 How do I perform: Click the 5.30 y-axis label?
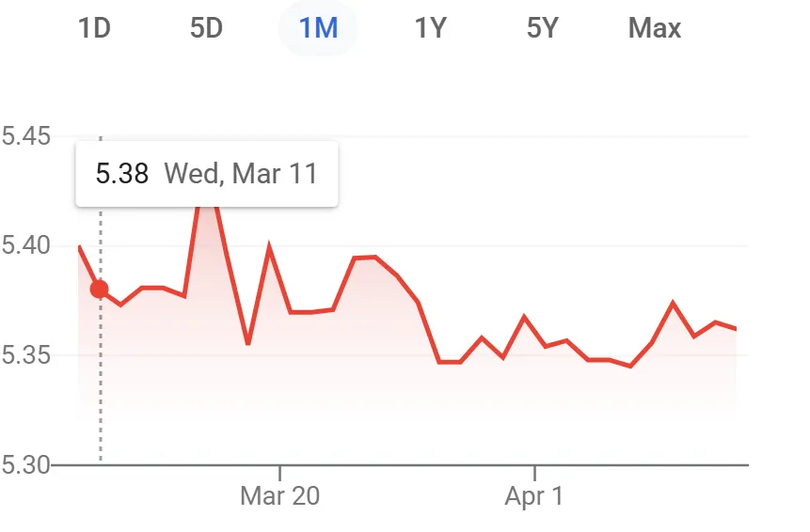pos(25,464)
